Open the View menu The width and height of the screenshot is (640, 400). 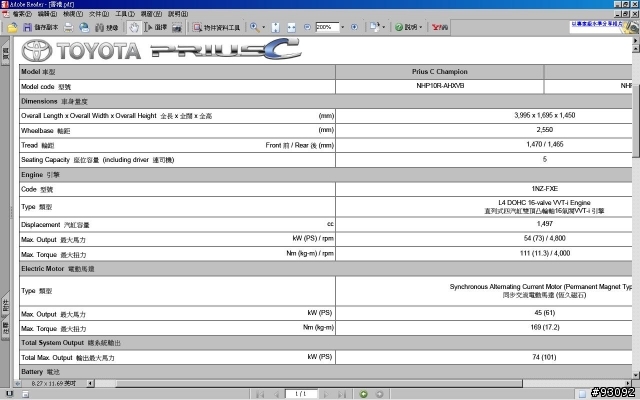(73, 14)
